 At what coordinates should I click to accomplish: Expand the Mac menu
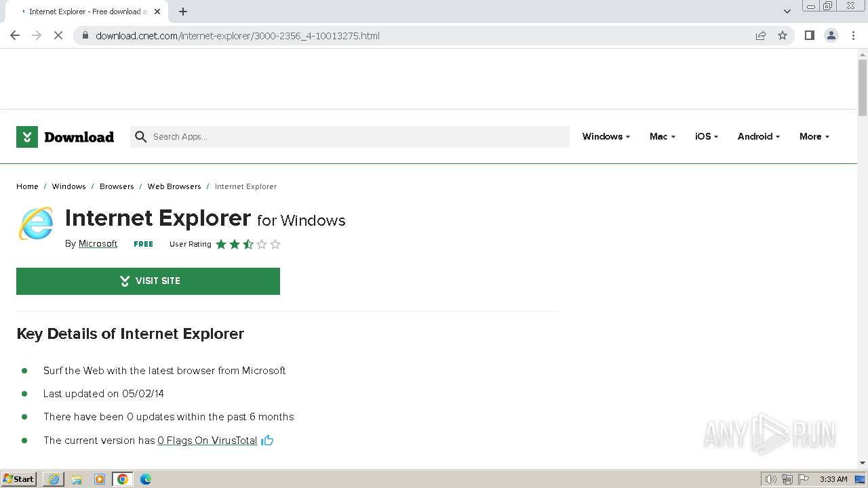663,136
